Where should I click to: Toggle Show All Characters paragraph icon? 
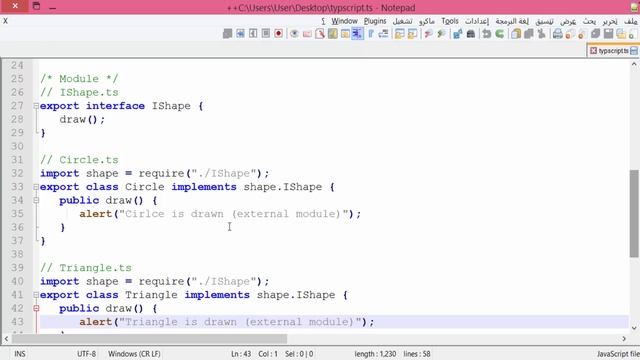pyautogui.click(x=371, y=34)
